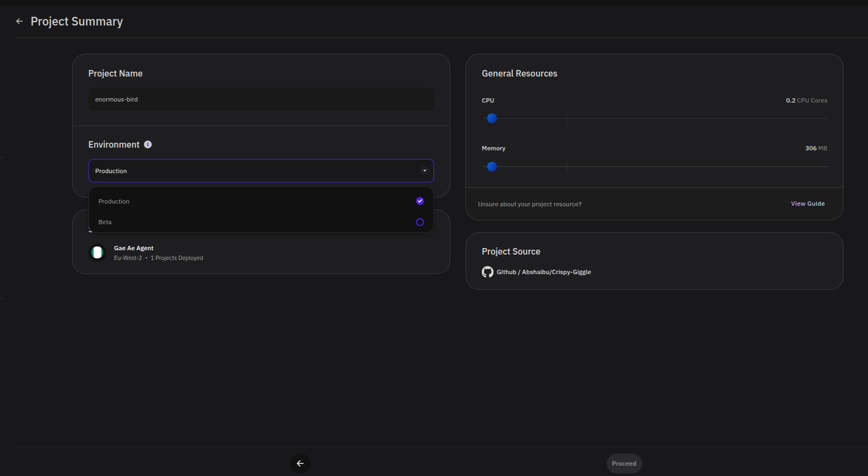
Task: Click the Unsure about your project resource text
Action: (x=530, y=204)
